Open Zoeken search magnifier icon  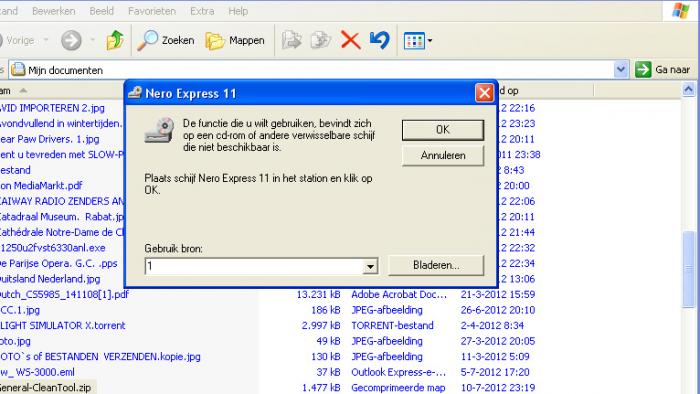coord(147,40)
